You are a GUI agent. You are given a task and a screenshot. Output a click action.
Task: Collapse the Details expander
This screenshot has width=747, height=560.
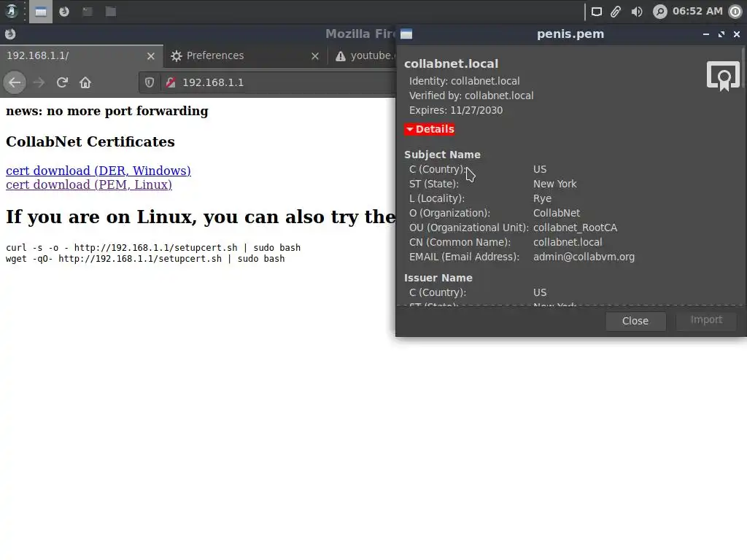pyautogui.click(x=430, y=129)
